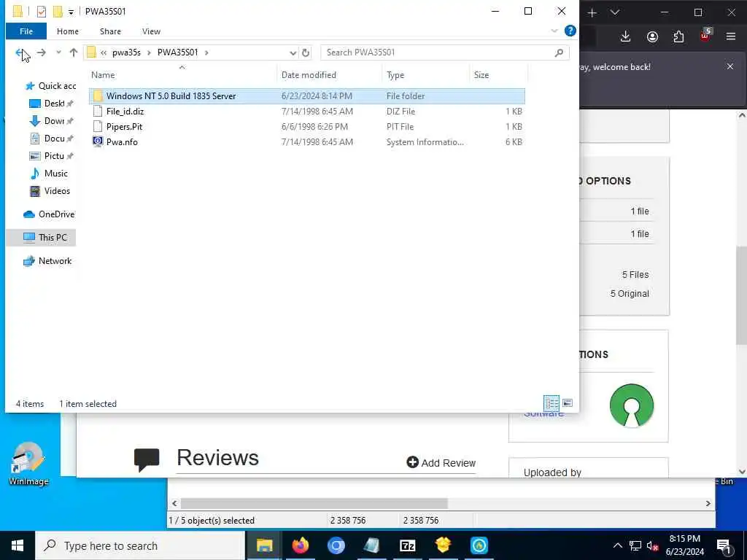The width and height of the screenshot is (747, 560).
Task: Click Properties icon in title bar
Action: [x=42, y=12]
